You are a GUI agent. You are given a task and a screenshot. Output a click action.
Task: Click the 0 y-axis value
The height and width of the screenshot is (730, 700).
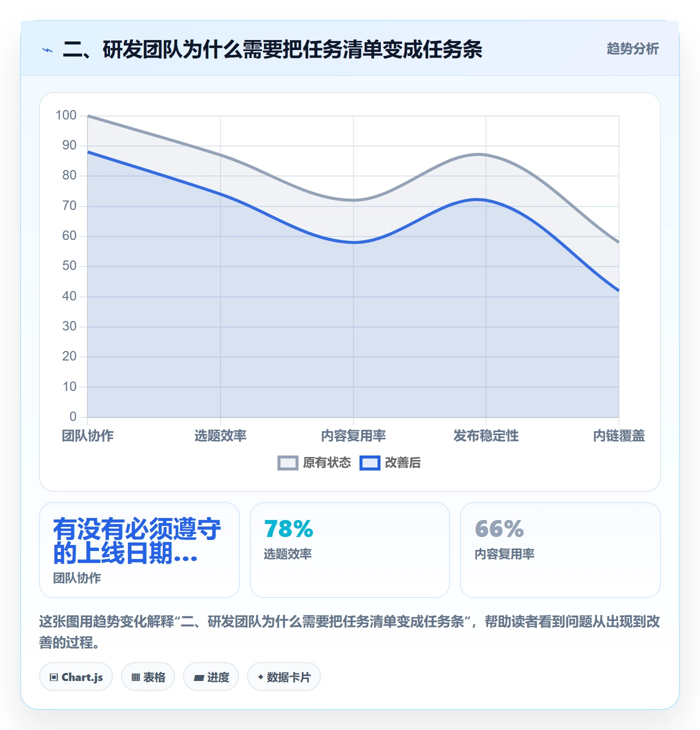[x=73, y=417]
